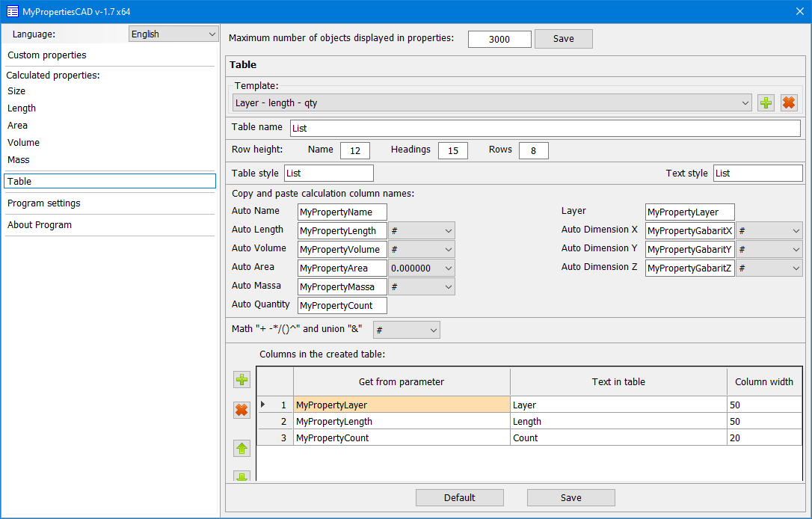Click the Column width header

point(764,382)
